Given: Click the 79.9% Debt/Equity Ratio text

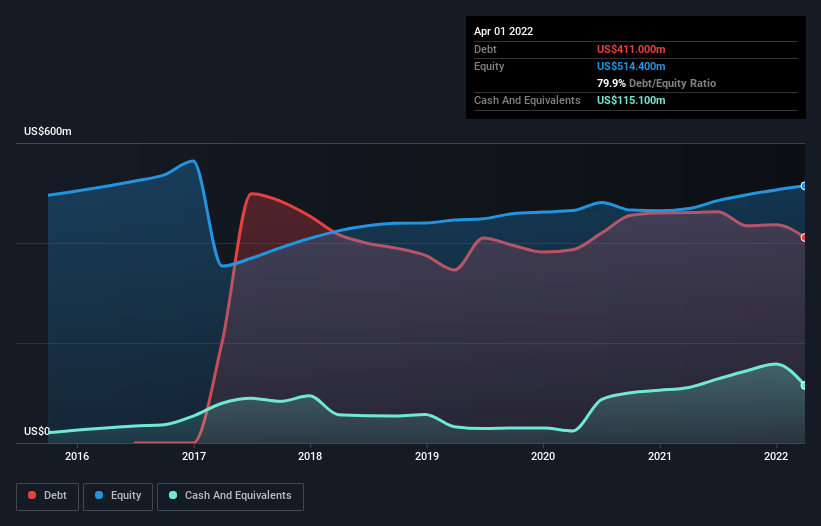Looking at the screenshot, I should point(656,83).
